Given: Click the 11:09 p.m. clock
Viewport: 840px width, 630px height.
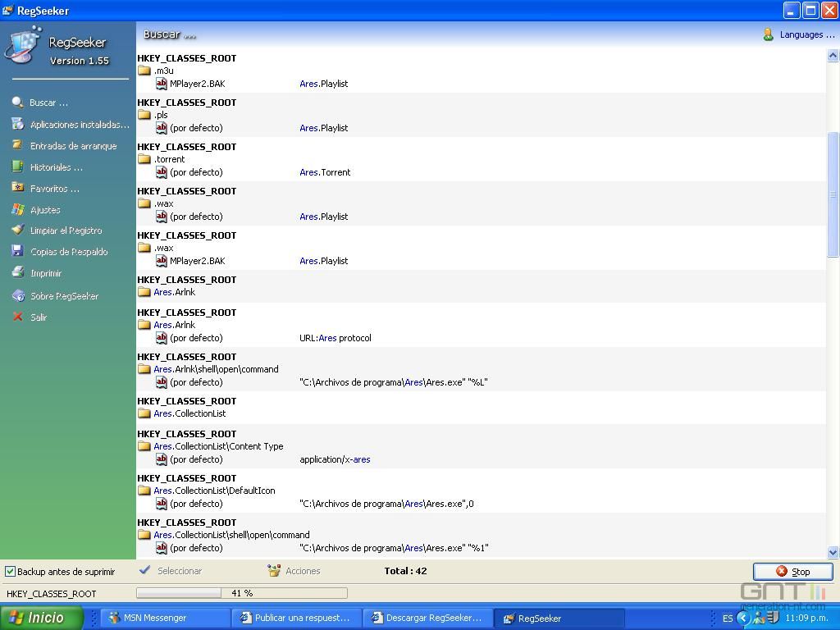Looking at the screenshot, I should pyautogui.click(x=806, y=619).
